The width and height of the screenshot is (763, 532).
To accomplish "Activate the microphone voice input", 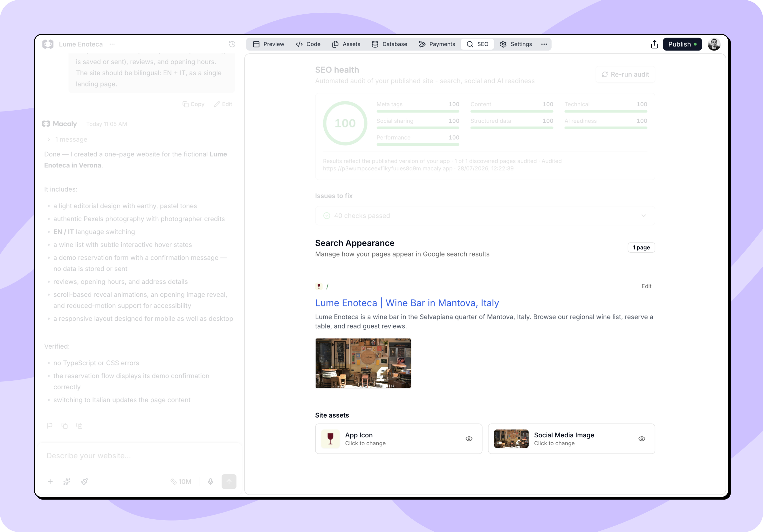I will 210,481.
